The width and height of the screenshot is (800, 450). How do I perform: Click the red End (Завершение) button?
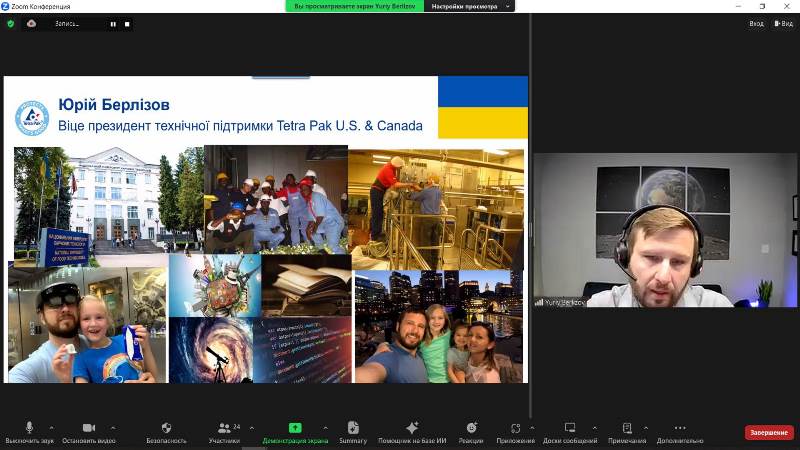(x=769, y=432)
